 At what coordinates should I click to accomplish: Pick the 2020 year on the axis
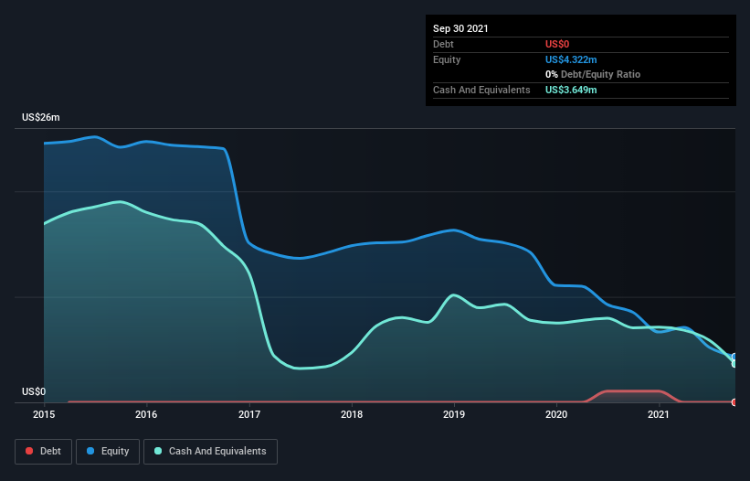pos(556,414)
